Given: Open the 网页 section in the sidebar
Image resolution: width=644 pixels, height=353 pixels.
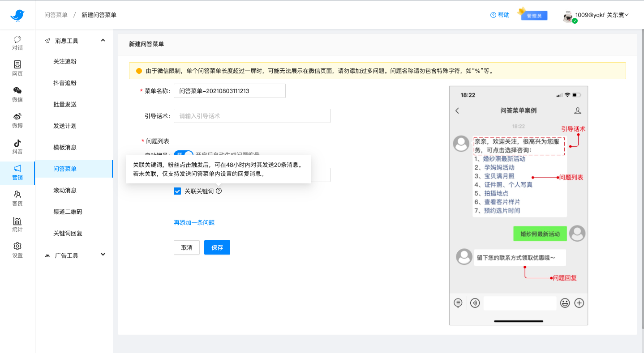Looking at the screenshot, I should point(17,68).
